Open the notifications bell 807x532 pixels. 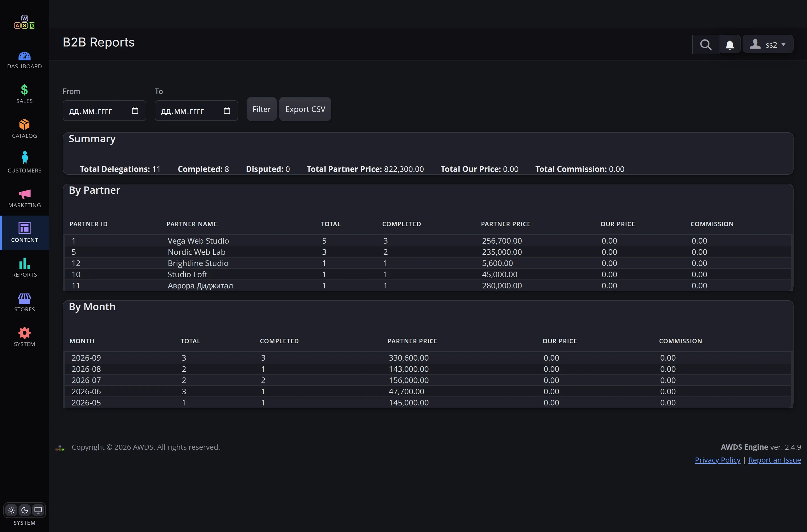point(730,45)
